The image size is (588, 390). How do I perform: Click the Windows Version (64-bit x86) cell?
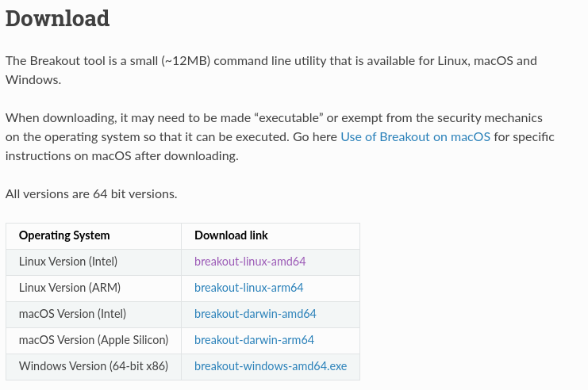(94, 366)
